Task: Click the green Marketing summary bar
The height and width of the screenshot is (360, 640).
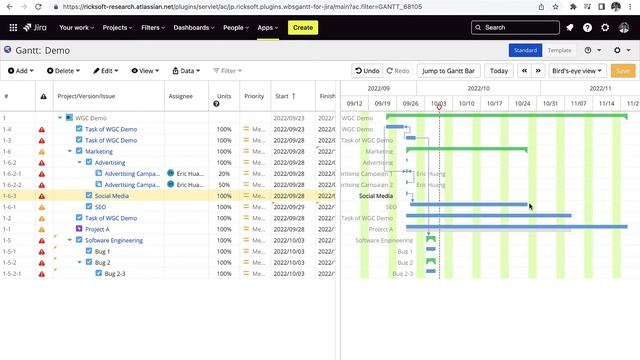Action: click(467, 149)
